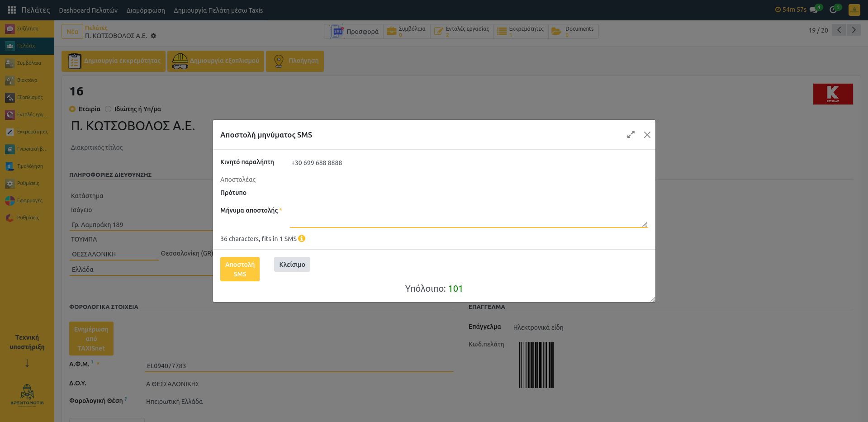868x422 pixels.
Task: Go to previous customer record arrow
Action: click(x=839, y=30)
